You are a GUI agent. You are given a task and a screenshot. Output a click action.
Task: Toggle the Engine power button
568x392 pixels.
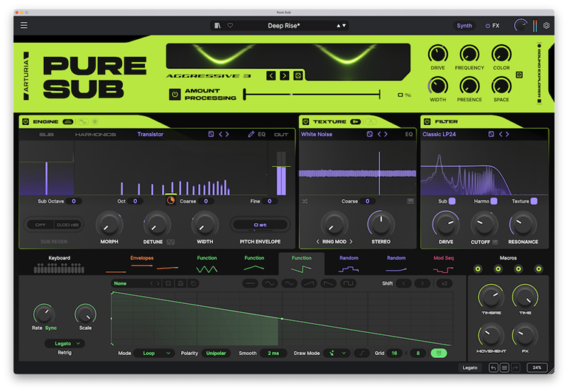pyautogui.click(x=26, y=121)
